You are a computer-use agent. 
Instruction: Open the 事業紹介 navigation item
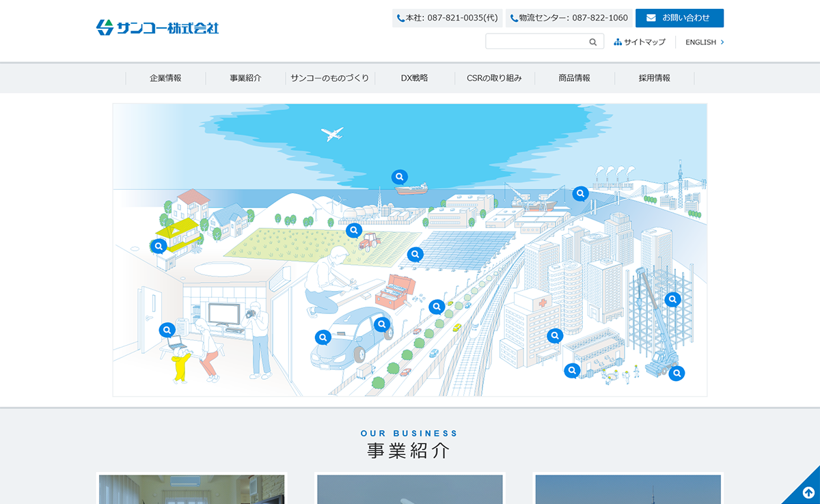tap(245, 78)
